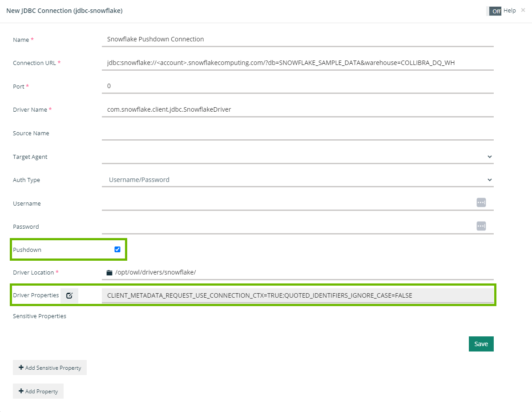532x412 pixels.
Task: Click the 'Connection URL' label
Action: (34, 63)
